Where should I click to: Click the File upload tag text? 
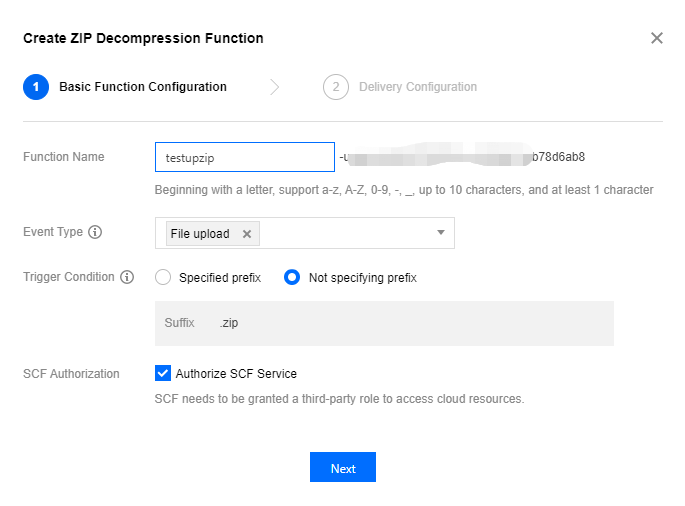click(x=200, y=234)
